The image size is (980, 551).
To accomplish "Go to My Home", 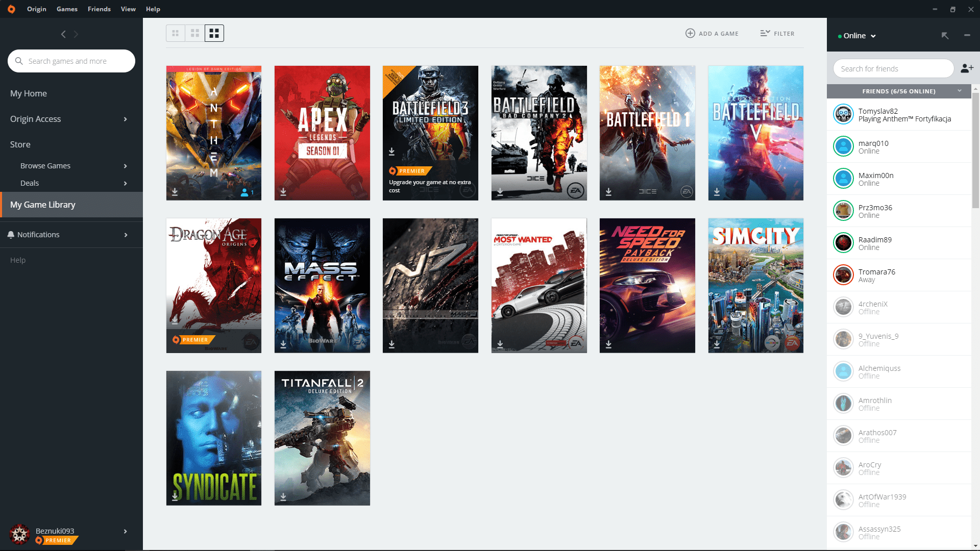I will (x=29, y=93).
